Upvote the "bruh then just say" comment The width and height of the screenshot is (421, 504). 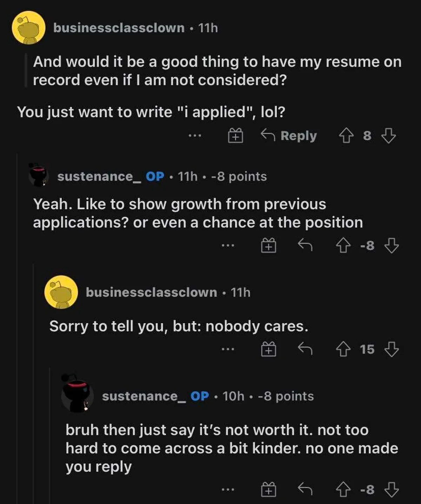pos(343,490)
